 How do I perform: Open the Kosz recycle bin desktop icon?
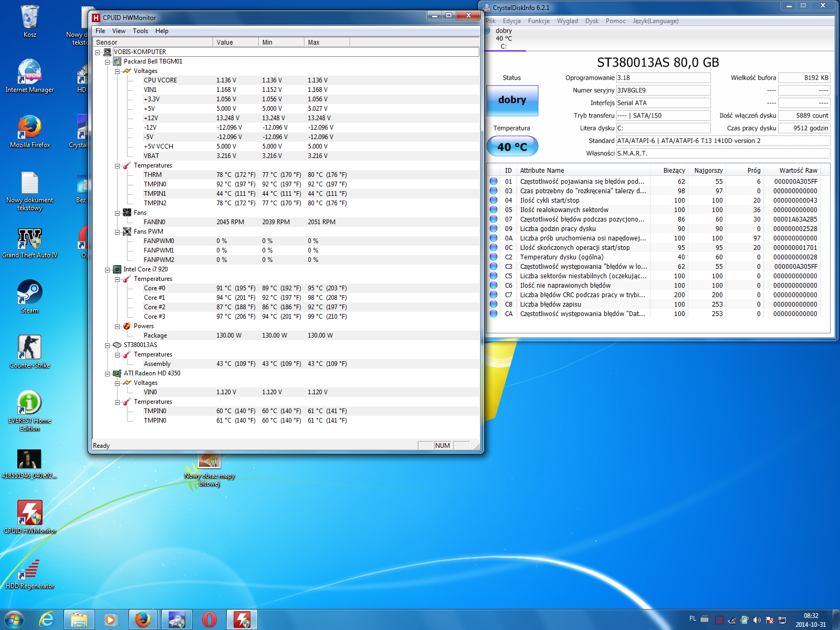(30, 22)
